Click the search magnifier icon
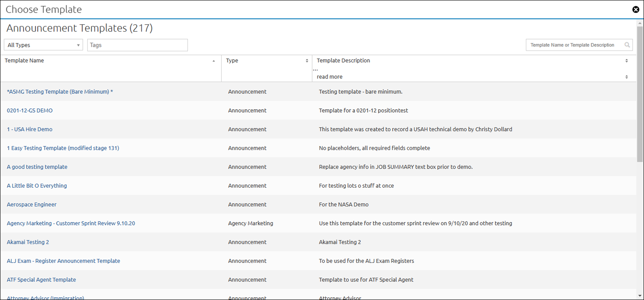 (x=627, y=45)
